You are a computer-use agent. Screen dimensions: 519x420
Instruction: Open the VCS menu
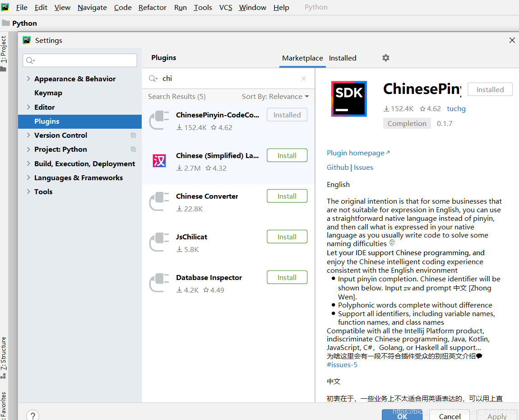coord(226,7)
